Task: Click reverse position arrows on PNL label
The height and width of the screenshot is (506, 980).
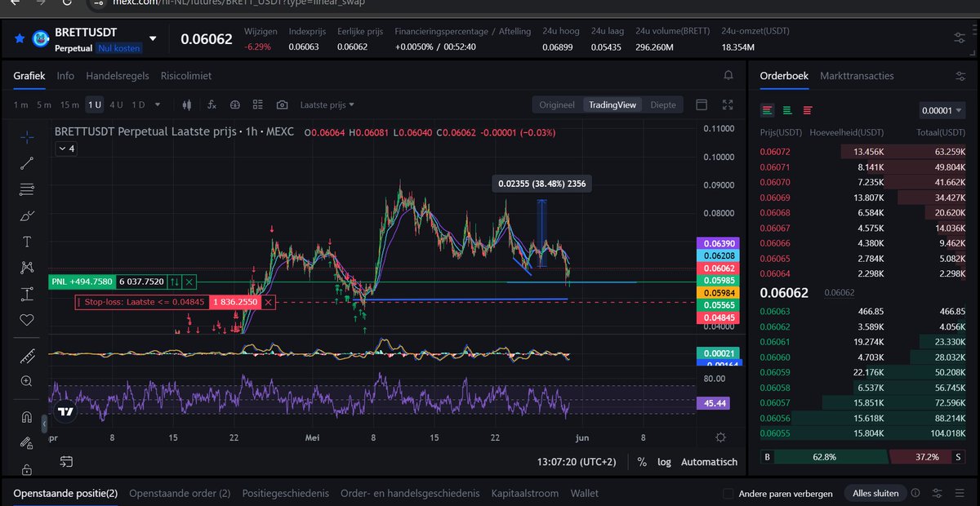Action: [174, 282]
